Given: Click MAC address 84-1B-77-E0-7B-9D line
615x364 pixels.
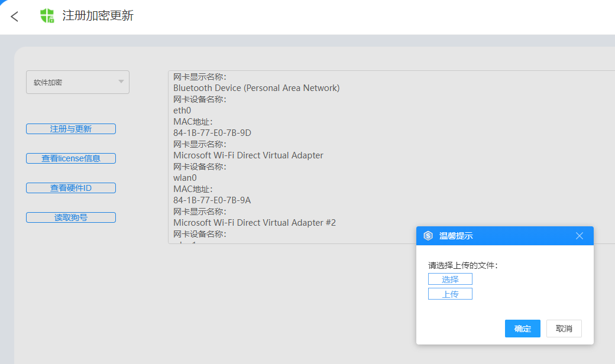Looking at the screenshot, I should 212,133.
